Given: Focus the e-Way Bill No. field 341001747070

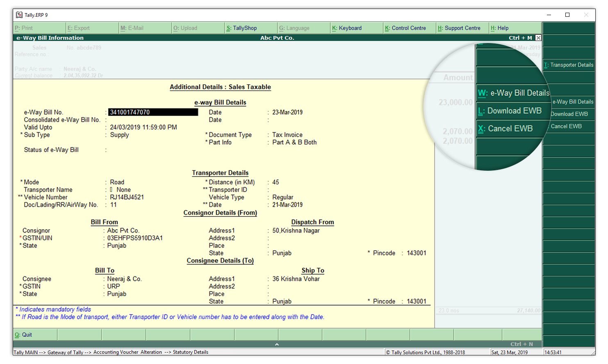Looking at the screenshot, I should (153, 112).
